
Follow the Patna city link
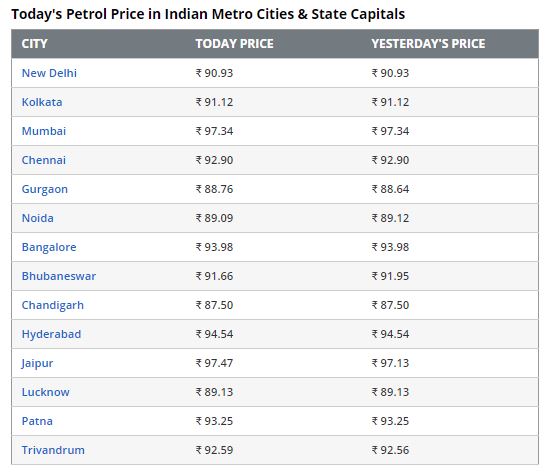37,421
